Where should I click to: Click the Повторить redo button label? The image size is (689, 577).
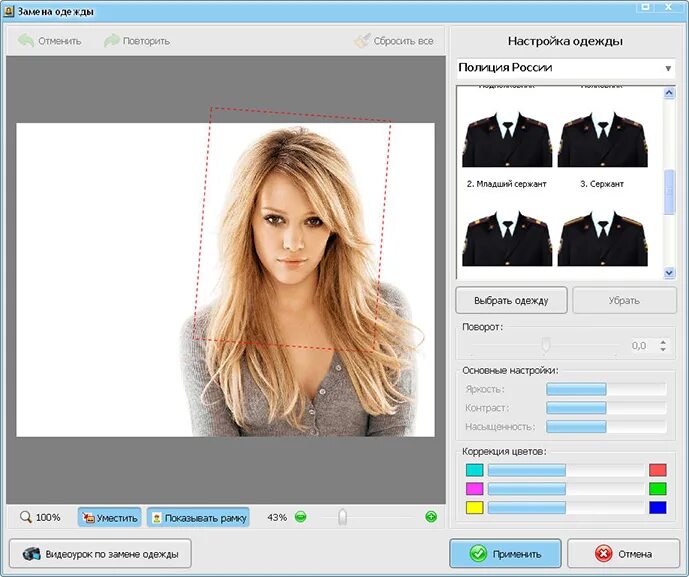[x=146, y=41]
